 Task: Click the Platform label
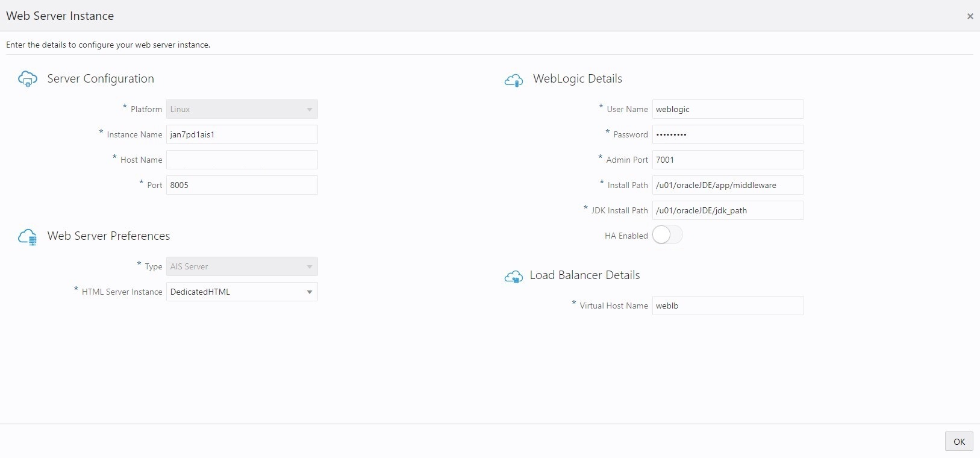pos(146,110)
